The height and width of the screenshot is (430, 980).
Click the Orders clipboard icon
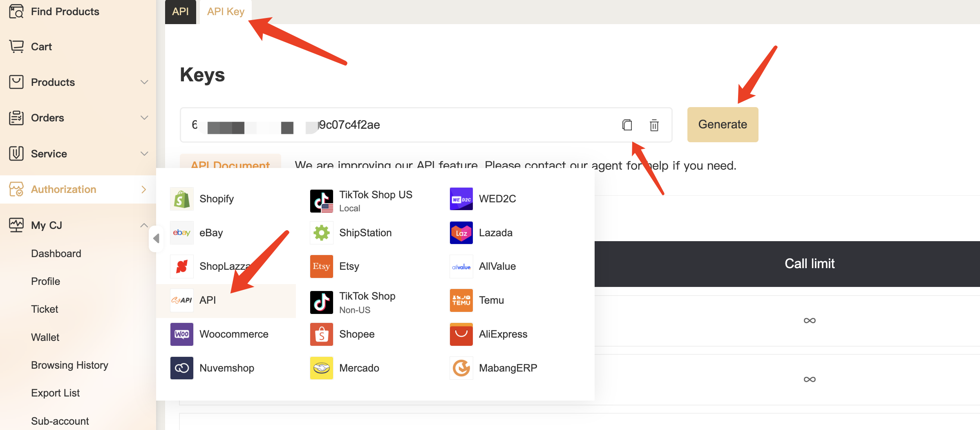(16, 118)
